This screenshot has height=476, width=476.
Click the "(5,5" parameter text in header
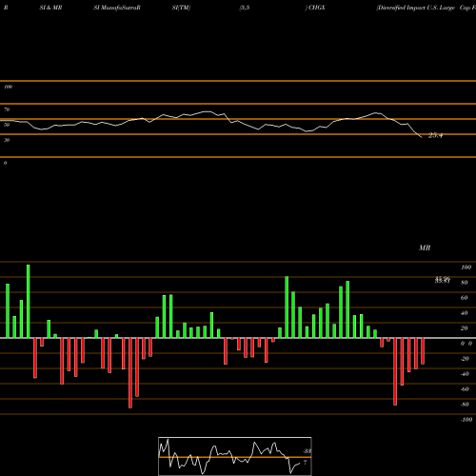[x=245, y=8]
